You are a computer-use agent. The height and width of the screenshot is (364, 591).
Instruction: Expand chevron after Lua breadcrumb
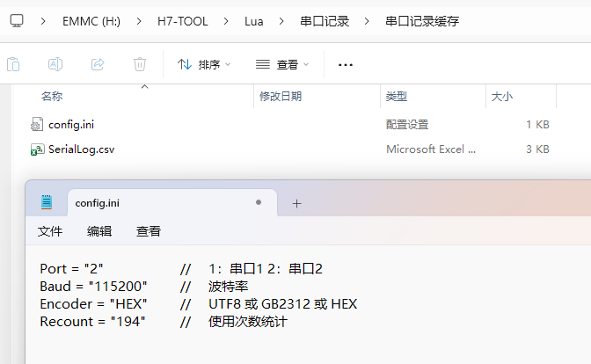click(281, 21)
